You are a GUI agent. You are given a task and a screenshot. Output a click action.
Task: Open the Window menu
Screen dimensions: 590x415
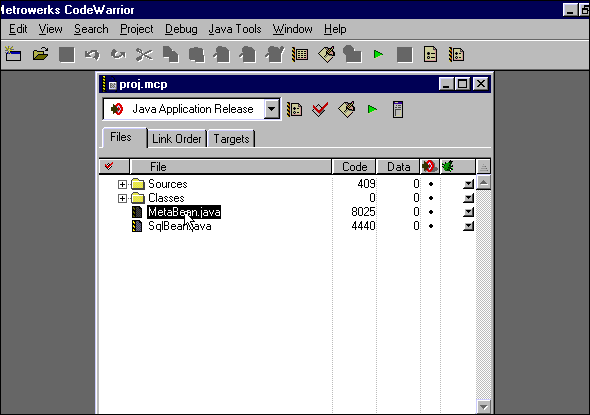click(x=292, y=29)
